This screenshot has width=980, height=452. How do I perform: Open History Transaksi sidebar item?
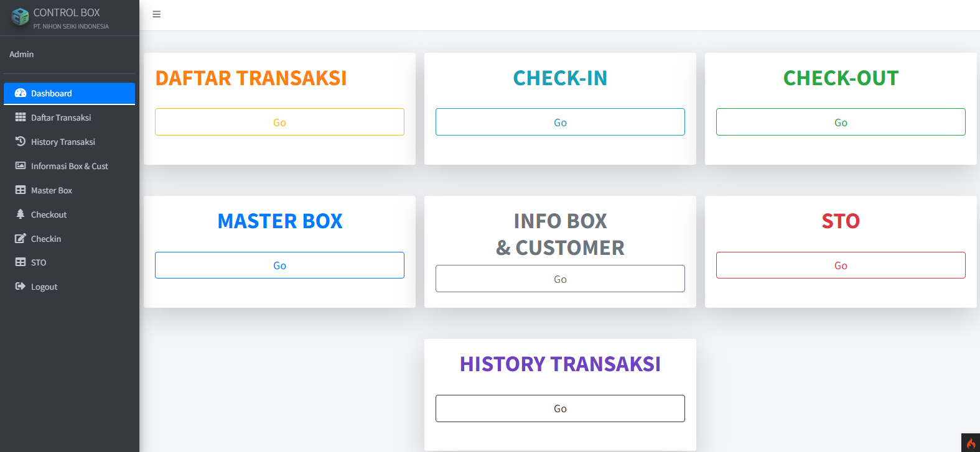[69, 142]
